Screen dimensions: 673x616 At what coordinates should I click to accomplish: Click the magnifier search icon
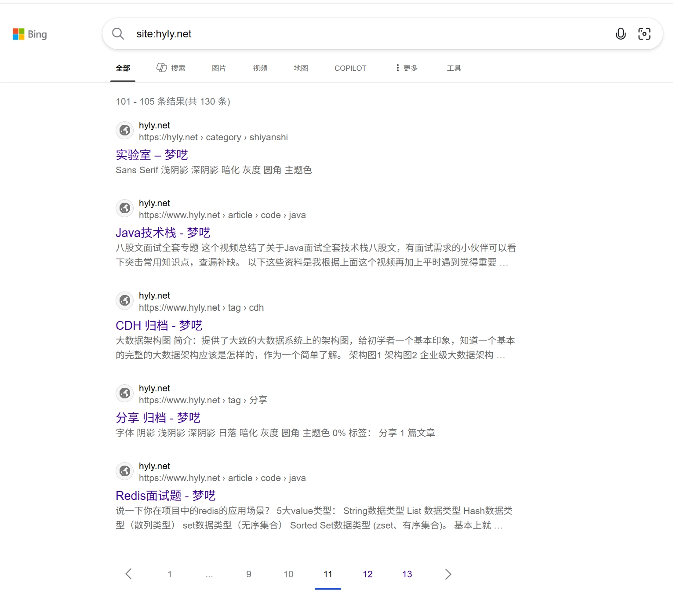(118, 34)
